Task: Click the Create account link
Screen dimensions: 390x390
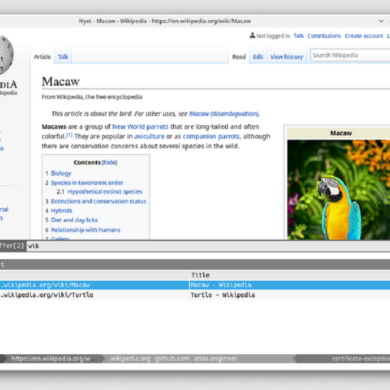Action: 364,36
